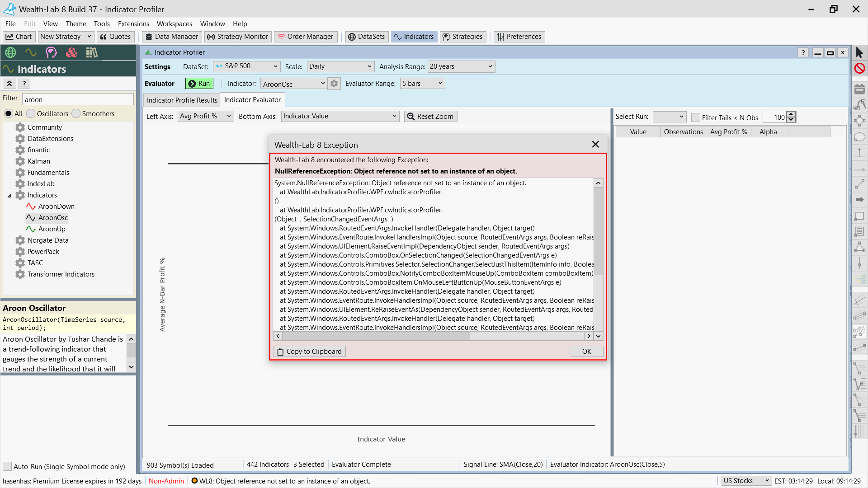Screen dimensions: 868x488
Task: Enable Auto-Run single symbol mode checkbox
Action: coord(7,466)
